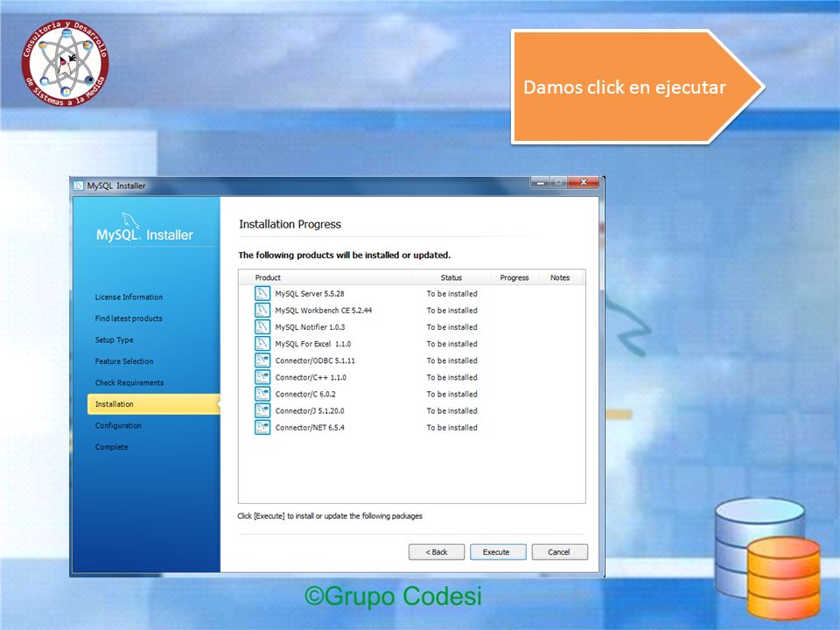This screenshot has height=630, width=840.
Task: Click the Status column header
Action: (x=451, y=277)
